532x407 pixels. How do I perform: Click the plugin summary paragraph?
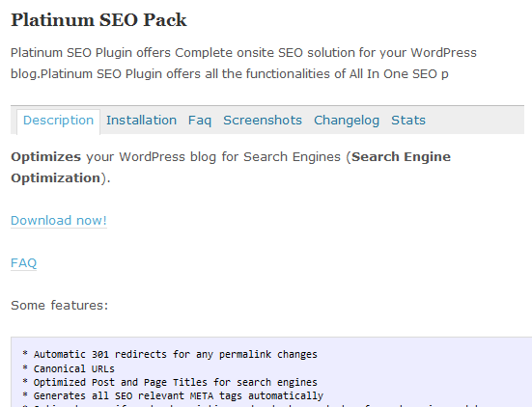[243, 64]
